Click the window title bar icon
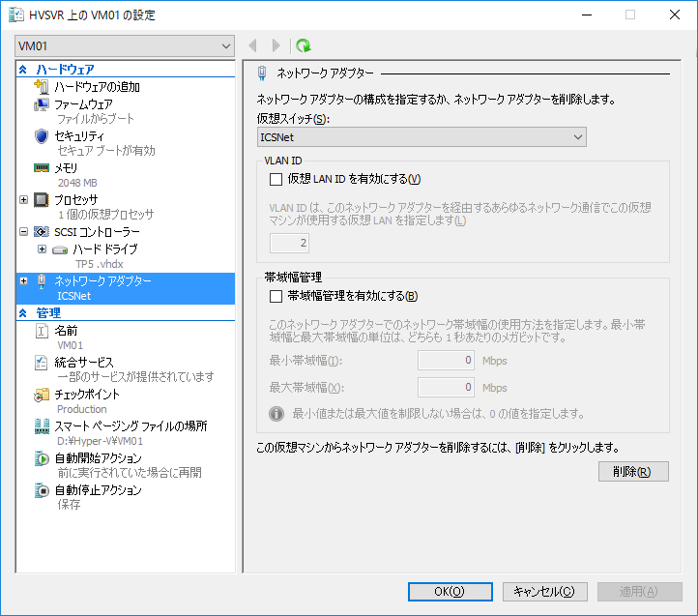Image resolution: width=698 pixels, height=616 pixels. click(16, 15)
